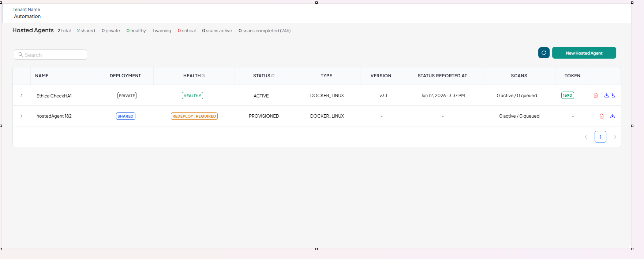Focus the Search input field
Screen dimensions: 644x259
(50, 55)
